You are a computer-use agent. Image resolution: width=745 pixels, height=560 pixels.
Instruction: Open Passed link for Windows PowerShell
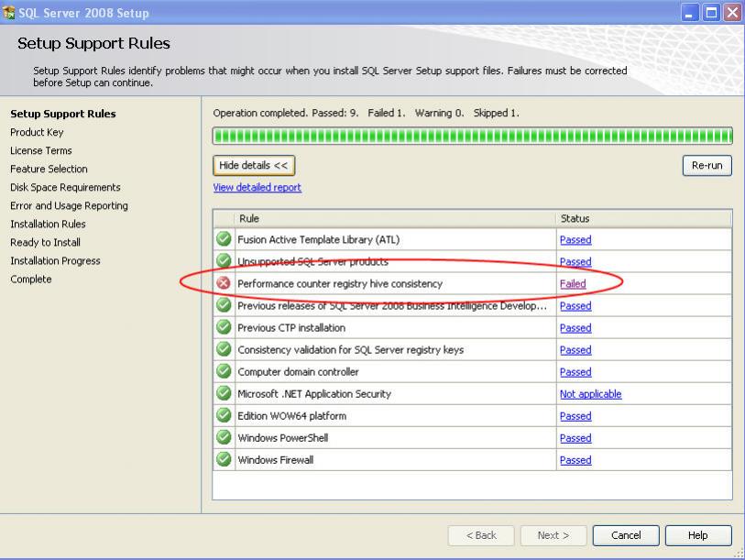tap(575, 438)
